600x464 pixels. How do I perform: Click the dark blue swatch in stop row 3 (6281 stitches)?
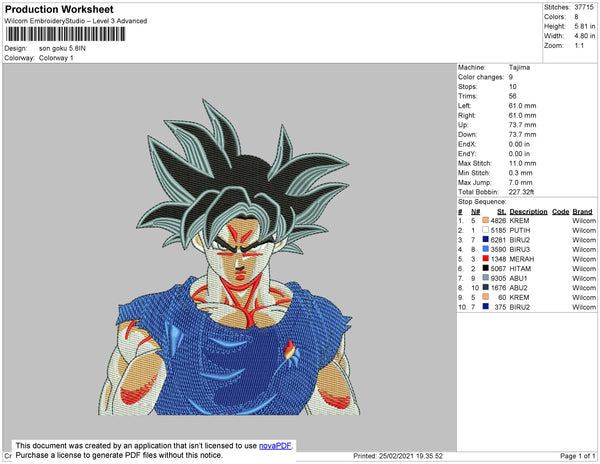point(486,239)
